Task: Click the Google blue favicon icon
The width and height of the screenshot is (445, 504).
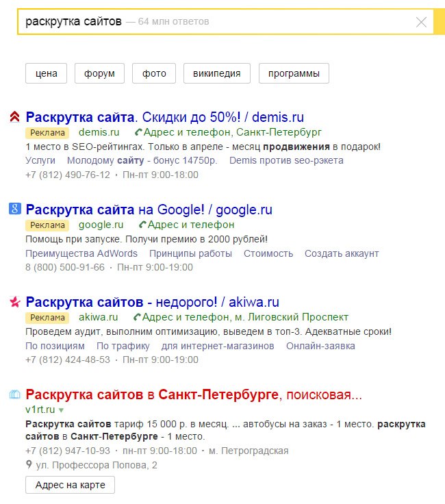Action: [15, 209]
